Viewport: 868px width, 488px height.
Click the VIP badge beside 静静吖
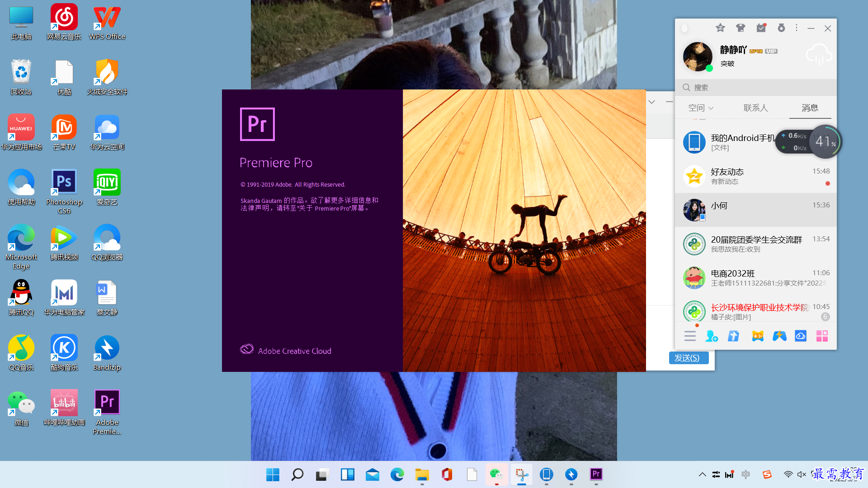tap(771, 51)
